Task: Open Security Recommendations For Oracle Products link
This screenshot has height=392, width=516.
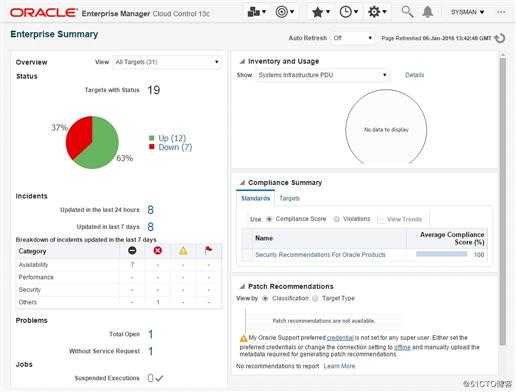Action: pyautogui.click(x=320, y=255)
